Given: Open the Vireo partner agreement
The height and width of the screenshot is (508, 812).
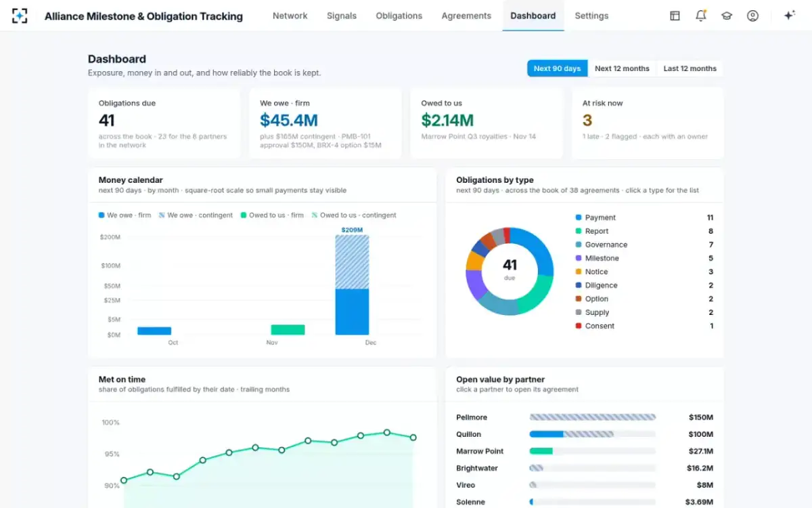Looking at the screenshot, I should click(x=585, y=485).
